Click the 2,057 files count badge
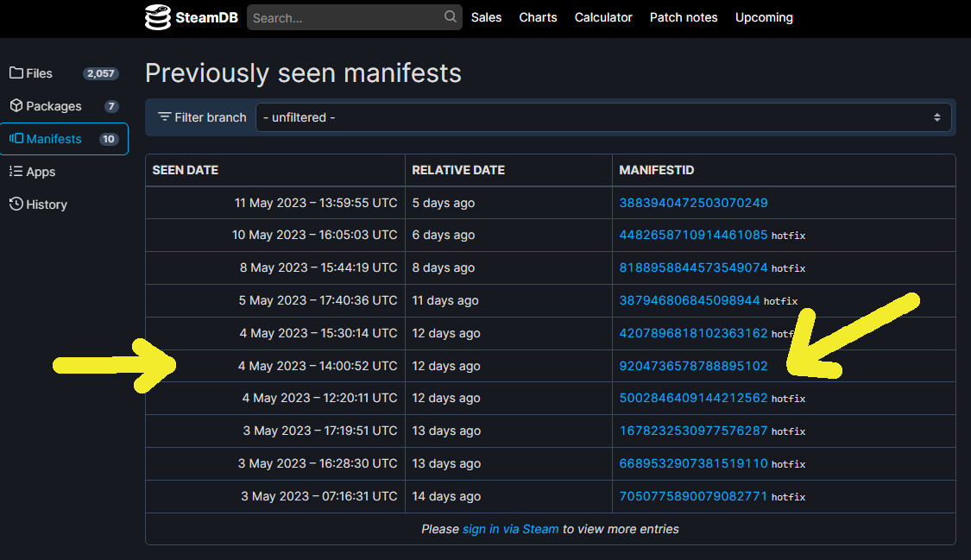The height and width of the screenshot is (560, 971). point(100,73)
